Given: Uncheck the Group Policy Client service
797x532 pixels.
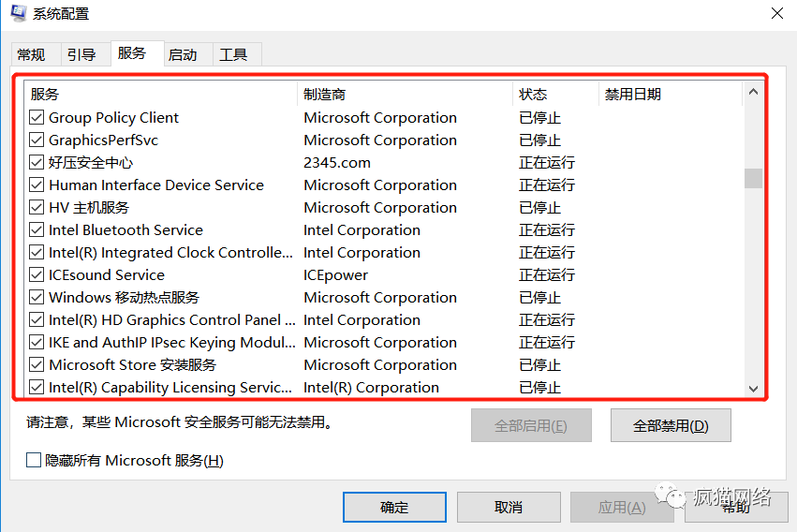Looking at the screenshot, I should point(37,117).
